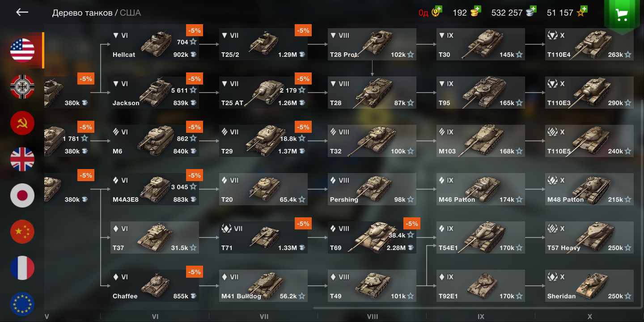Image resolution: width=644 pixels, height=322 pixels.
Task: Open the Chinese nation tank tree
Action: pyautogui.click(x=22, y=232)
